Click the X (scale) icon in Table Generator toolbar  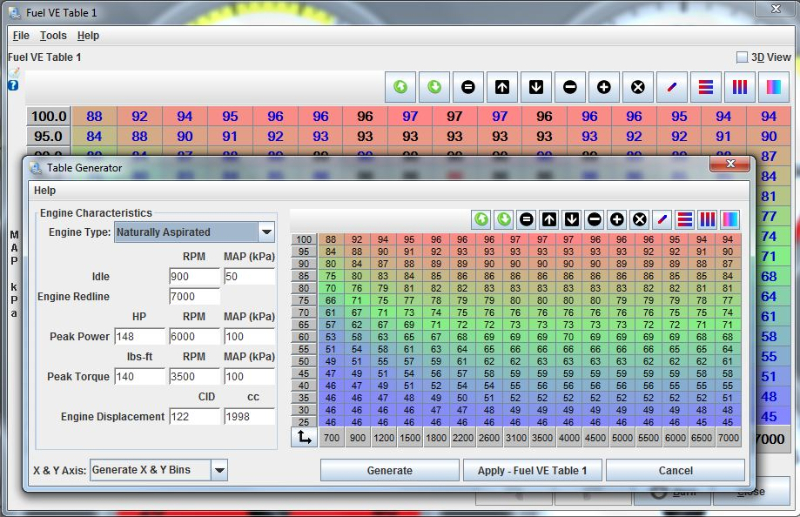click(640, 219)
